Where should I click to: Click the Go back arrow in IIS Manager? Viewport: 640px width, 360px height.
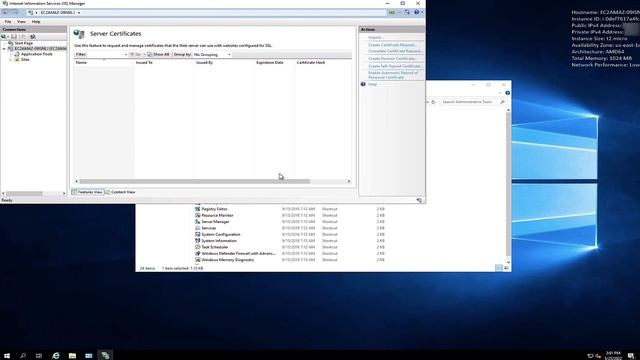[5, 13]
